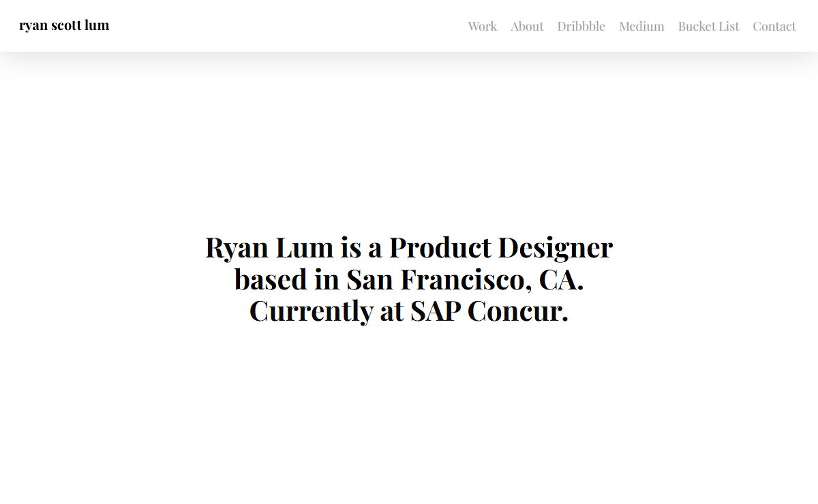This screenshot has width=818, height=504.
Task: Click the headline line 'based in San Francisco, CA.'
Action: point(409,279)
